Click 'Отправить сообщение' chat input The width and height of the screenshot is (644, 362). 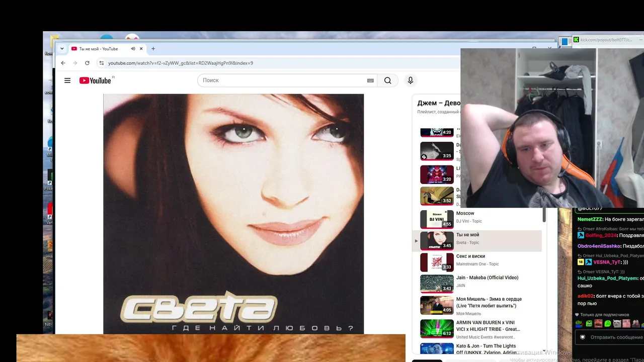[x=616, y=337]
